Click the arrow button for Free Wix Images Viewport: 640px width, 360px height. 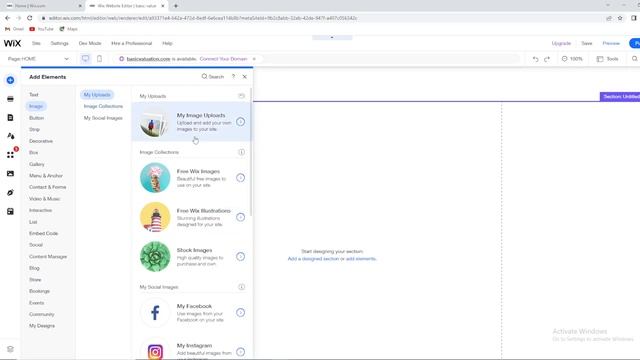(x=240, y=178)
